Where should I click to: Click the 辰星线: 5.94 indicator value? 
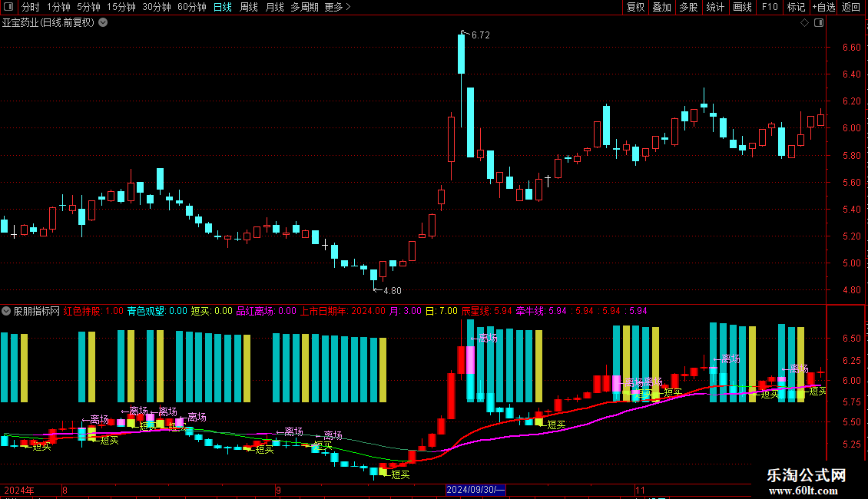[487, 311]
